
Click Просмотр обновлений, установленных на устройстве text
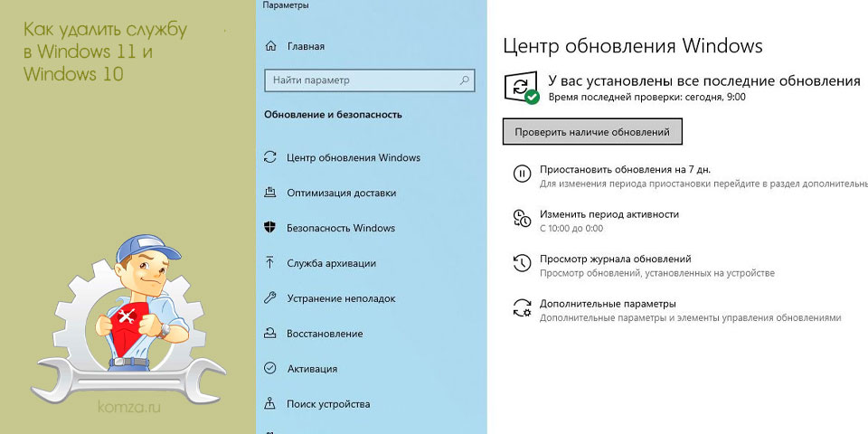[x=657, y=273]
